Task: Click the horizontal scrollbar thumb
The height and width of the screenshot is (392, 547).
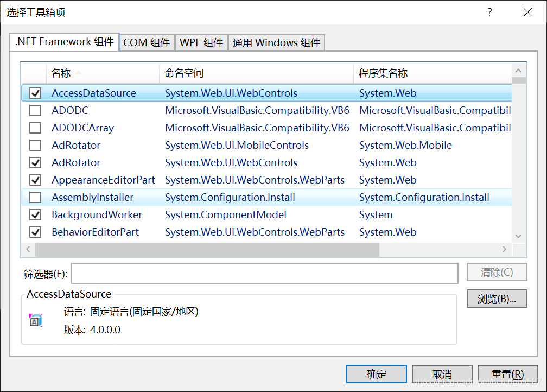Action: coord(207,250)
